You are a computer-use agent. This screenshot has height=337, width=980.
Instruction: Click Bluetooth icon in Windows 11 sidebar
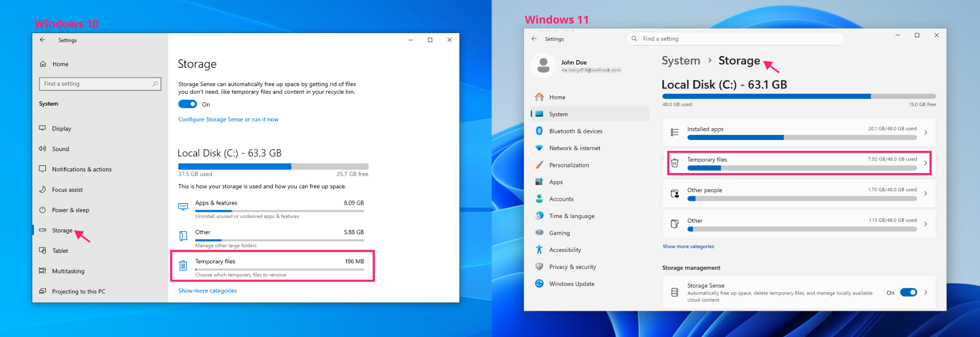(x=539, y=131)
